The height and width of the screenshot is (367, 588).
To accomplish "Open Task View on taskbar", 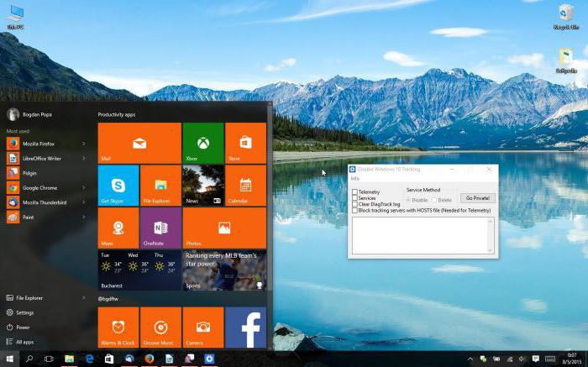I will tap(49, 359).
